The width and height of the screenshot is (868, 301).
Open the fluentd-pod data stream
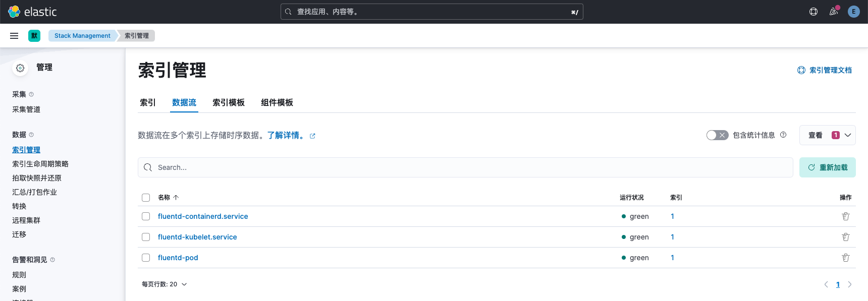click(x=178, y=258)
